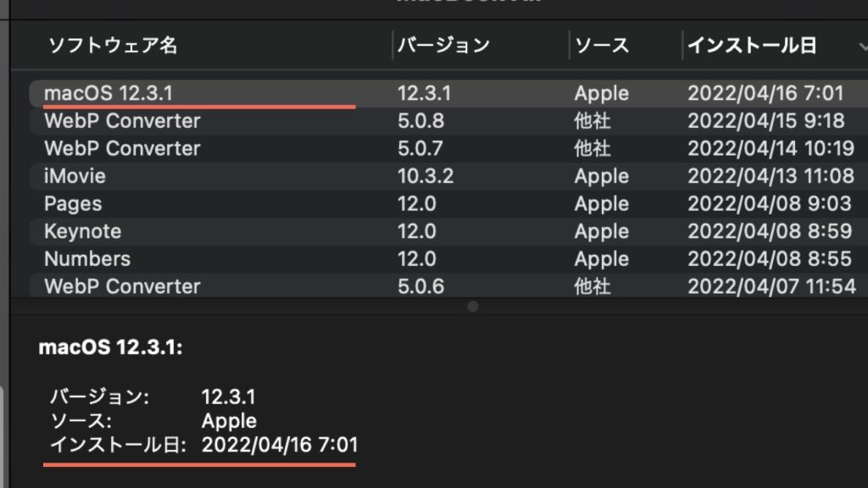Click install date 2022/04/13 11:08
Screen dimensions: 868x488
pos(771,176)
